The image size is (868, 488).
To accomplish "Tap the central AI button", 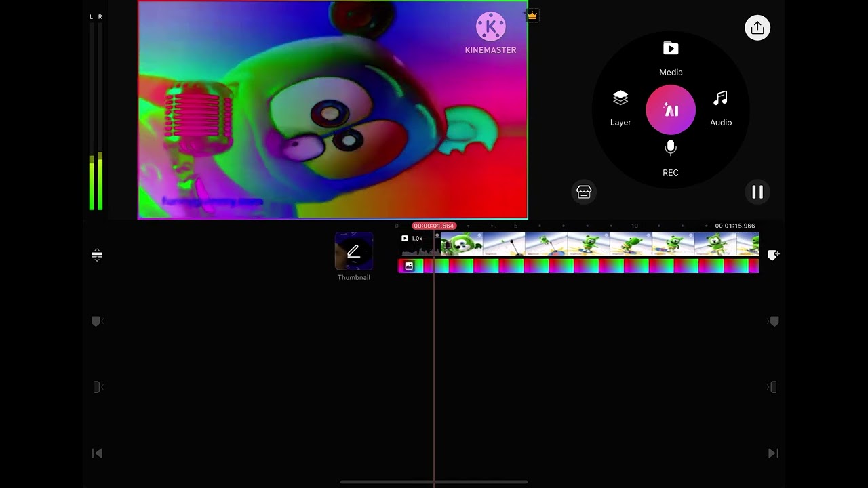I will (x=671, y=110).
